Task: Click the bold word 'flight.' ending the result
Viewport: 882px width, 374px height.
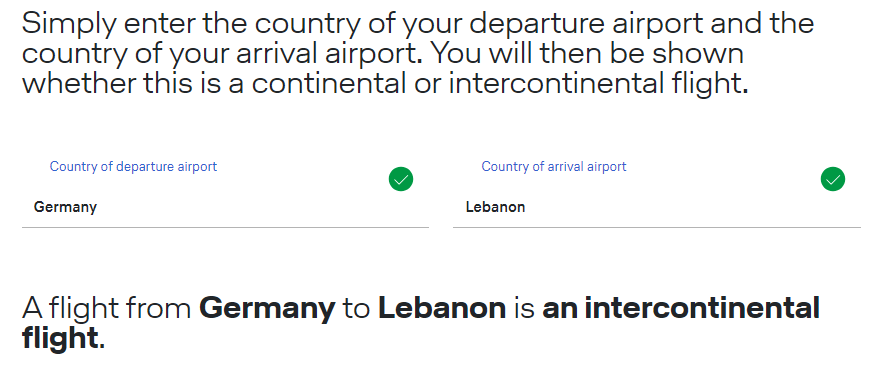Action: 64,339
